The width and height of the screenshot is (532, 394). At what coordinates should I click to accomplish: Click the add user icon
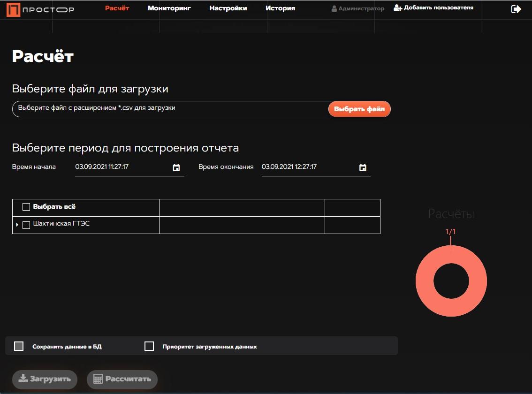pos(397,8)
